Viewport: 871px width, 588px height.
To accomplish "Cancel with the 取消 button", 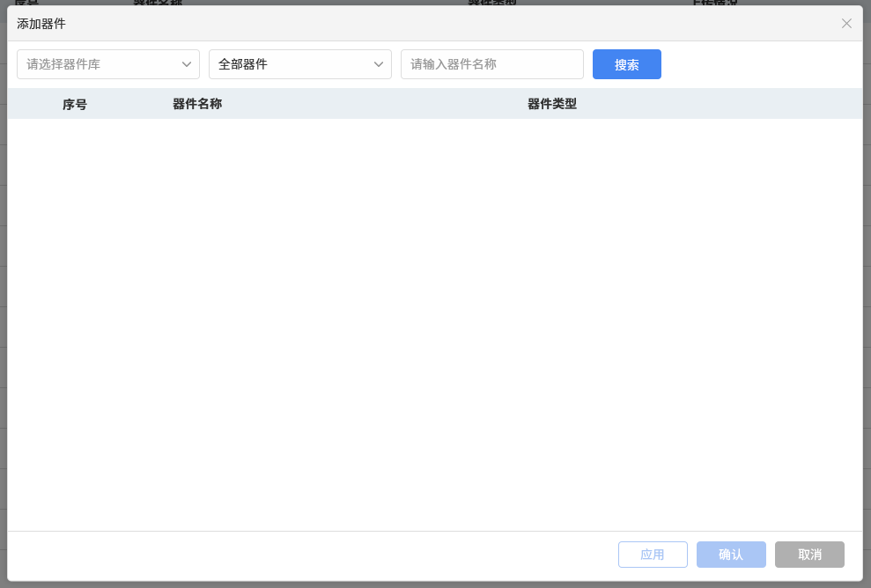I will tap(809, 555).
